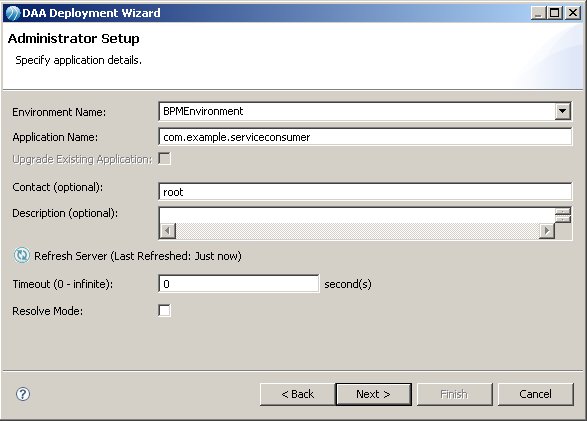Viewport: 587px width, 421px height.
Task: Expand the Environment Name dropdown arrow
Action: (562, 111)
